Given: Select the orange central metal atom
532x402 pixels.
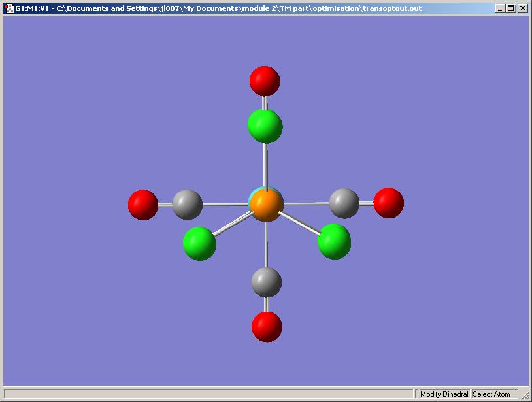Looking at the screenshot, I should click(x=267, y=205).
